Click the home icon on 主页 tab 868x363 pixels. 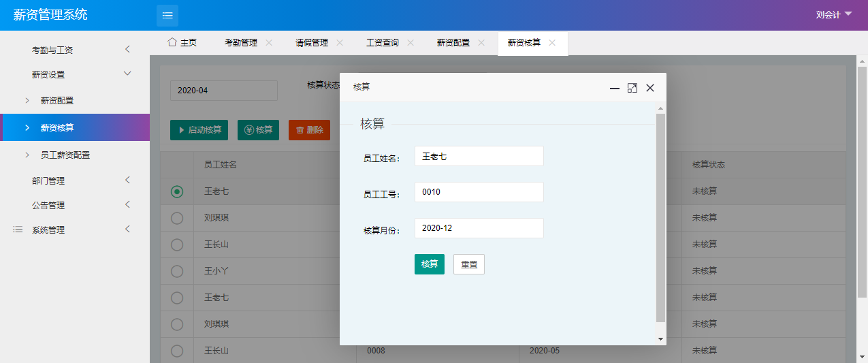[172, 42]
